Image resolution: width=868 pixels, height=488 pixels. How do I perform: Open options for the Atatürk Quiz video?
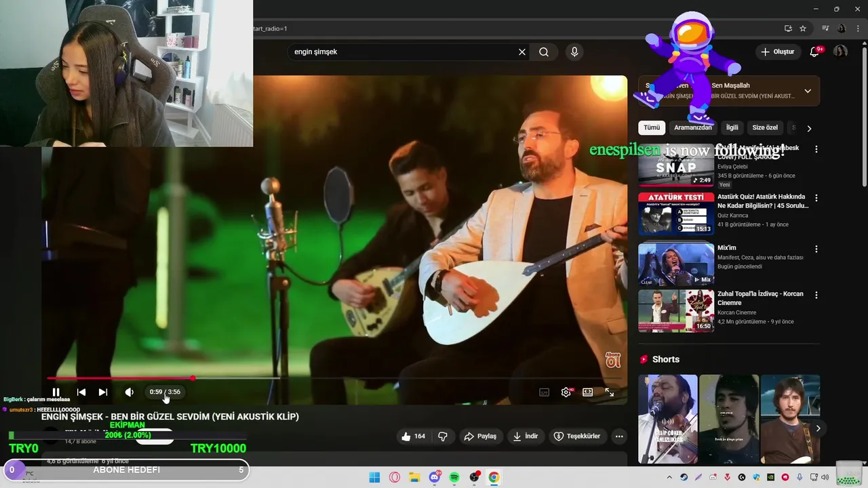(x=816, y=198)
